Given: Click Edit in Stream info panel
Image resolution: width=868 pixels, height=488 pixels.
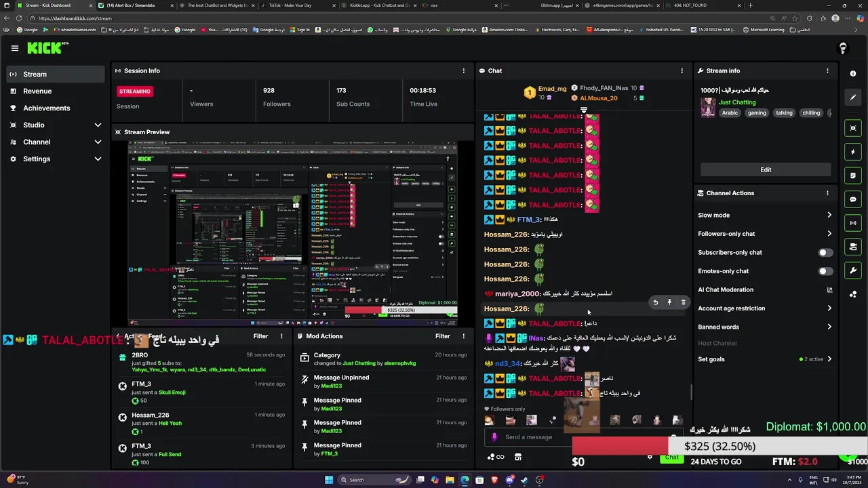Looking at the screenshot, I should click(x=766, y=169).
